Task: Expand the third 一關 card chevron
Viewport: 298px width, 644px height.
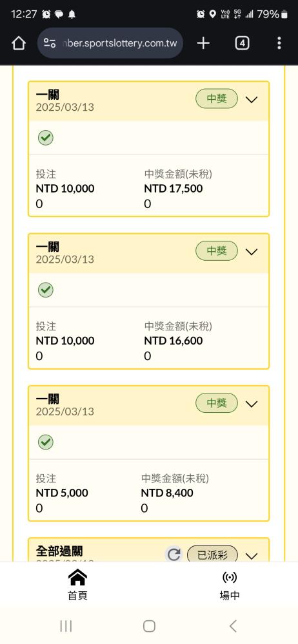Action: [x=252, y=404]
